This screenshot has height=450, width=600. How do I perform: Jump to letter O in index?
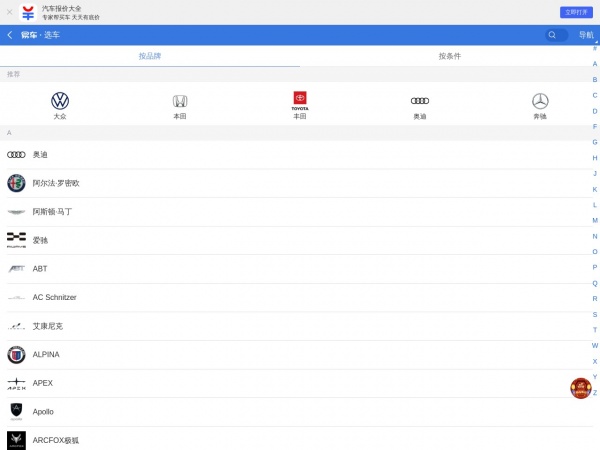(x=595, y=252)
